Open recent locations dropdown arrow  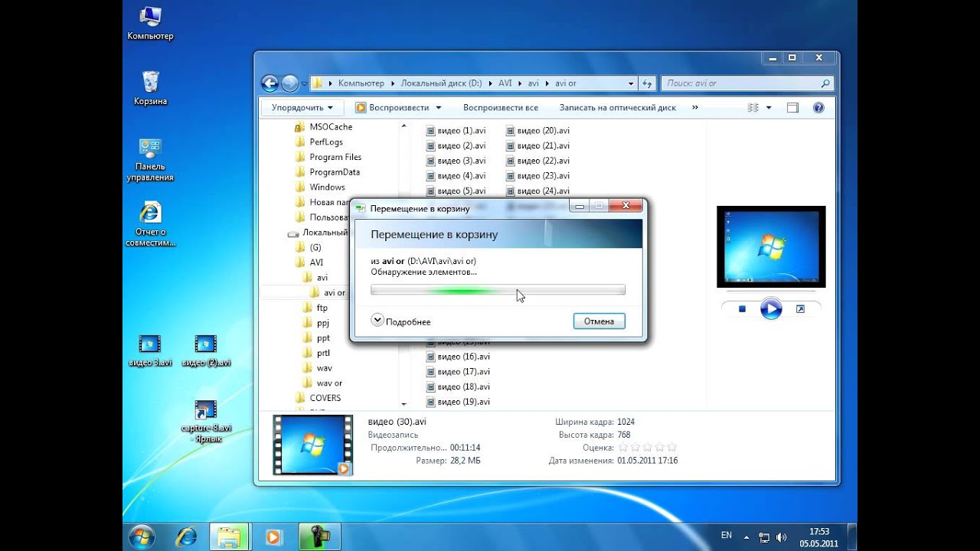pyautogui.click(x=304, y=83)
